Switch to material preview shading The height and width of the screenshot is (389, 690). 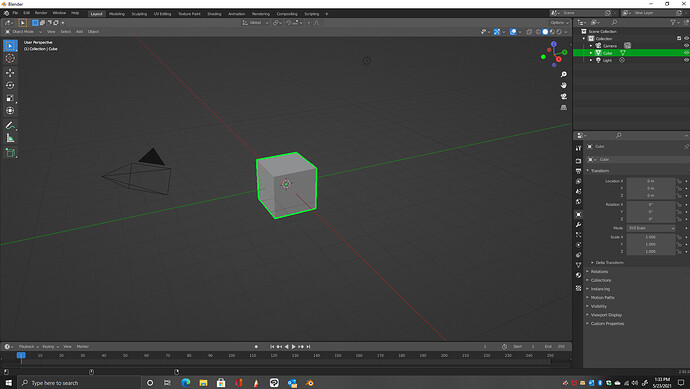tap(552, 32)
